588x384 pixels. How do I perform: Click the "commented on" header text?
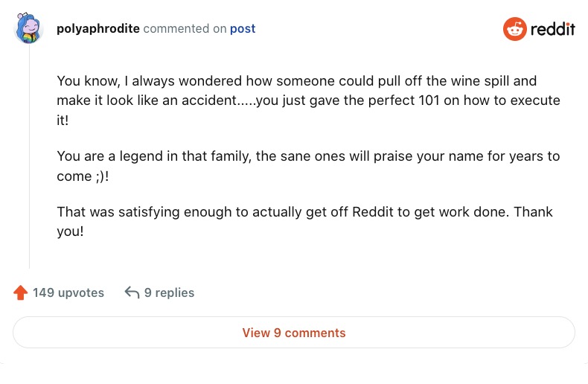185,29
